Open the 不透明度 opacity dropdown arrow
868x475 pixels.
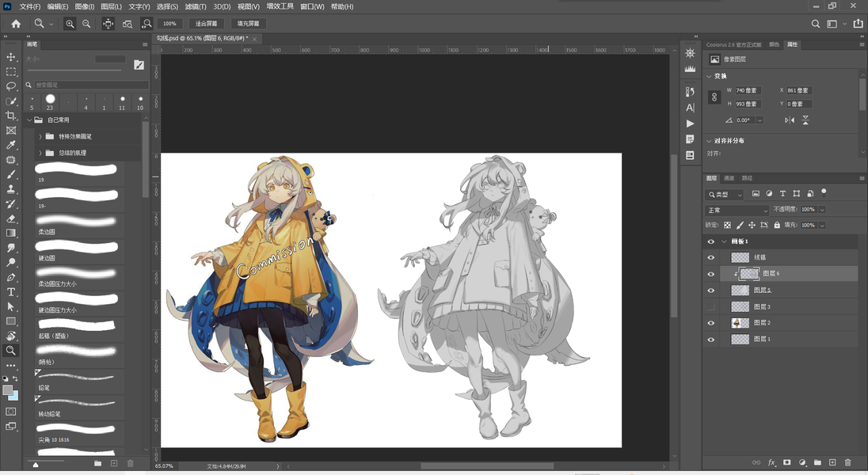(822, 209)
